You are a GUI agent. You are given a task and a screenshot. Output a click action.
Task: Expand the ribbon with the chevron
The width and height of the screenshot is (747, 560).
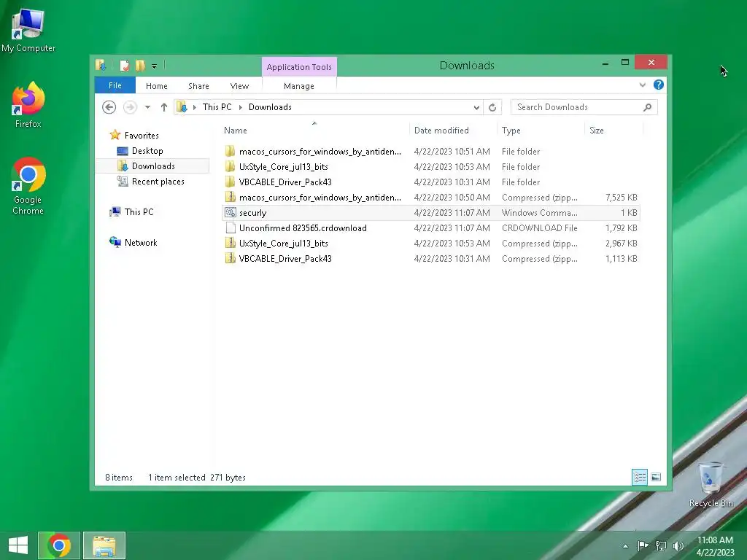pos(642,85)
